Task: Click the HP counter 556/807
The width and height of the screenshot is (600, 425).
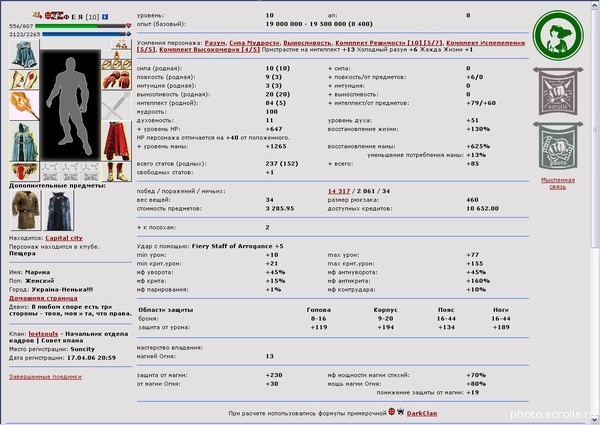Action: coord(21,26)
